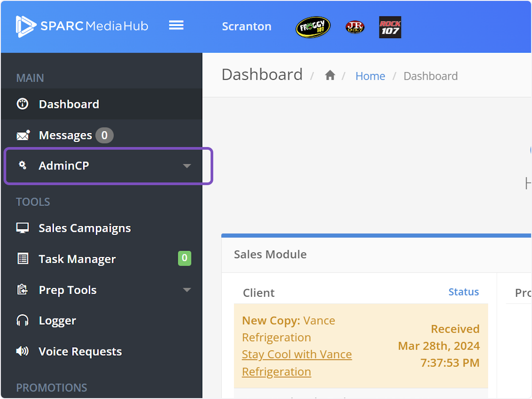Image resolution: width=532 pixels, height=399 pixels.
Task: Click the green Task Manager count badge
Action: (x=184, y=258)
